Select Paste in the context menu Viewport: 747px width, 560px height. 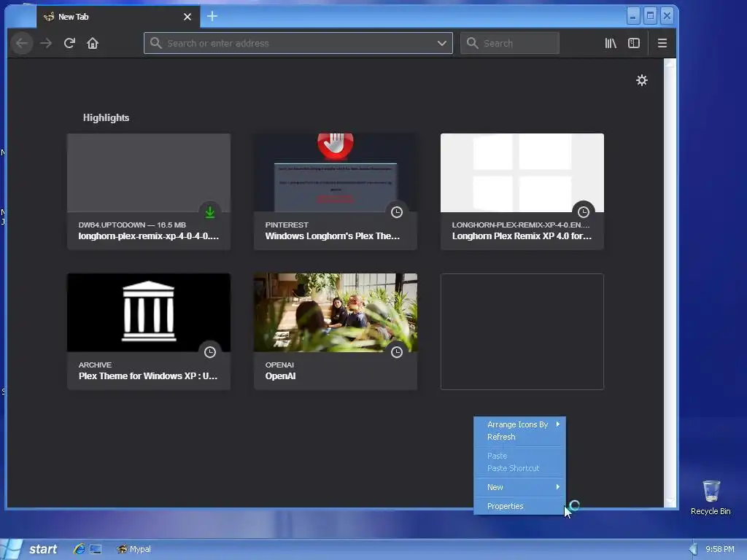pyautogui.click(x=519, y=456)
